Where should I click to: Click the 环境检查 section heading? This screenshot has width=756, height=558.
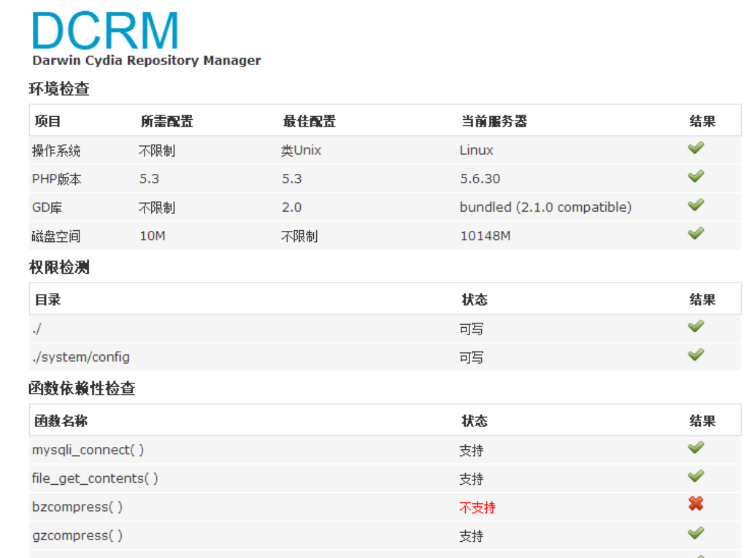60,89
